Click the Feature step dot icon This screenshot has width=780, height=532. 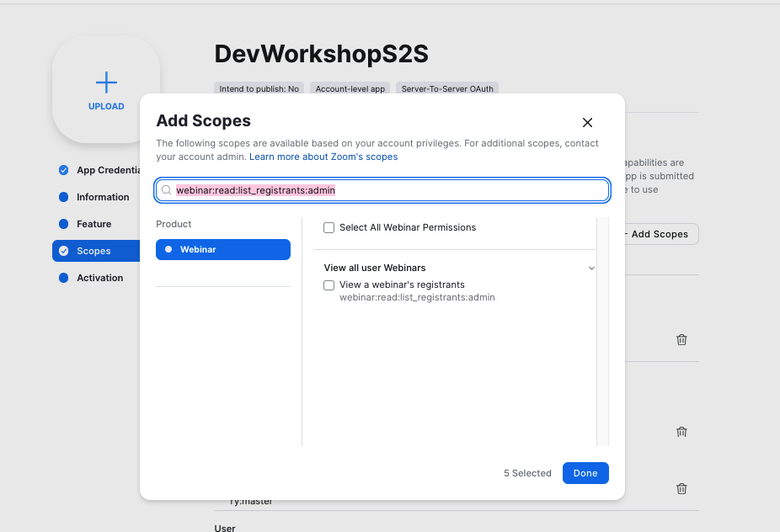coord(64,224)
